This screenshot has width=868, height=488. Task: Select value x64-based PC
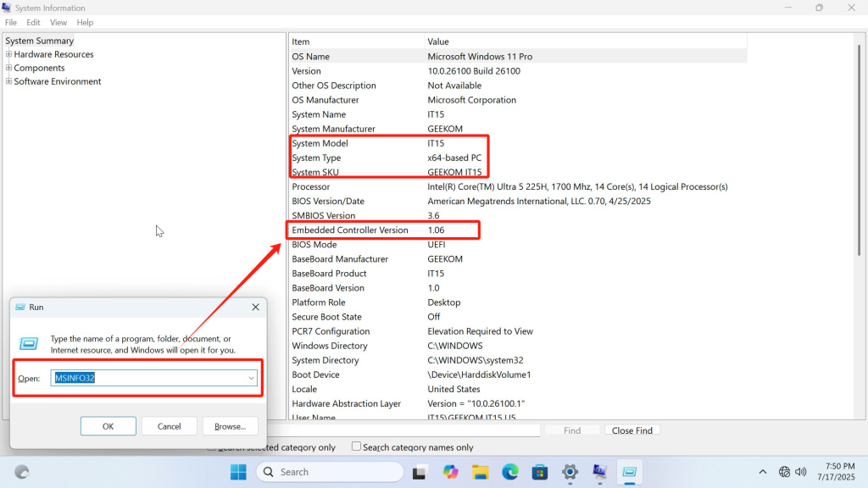[x=454, y=158]
